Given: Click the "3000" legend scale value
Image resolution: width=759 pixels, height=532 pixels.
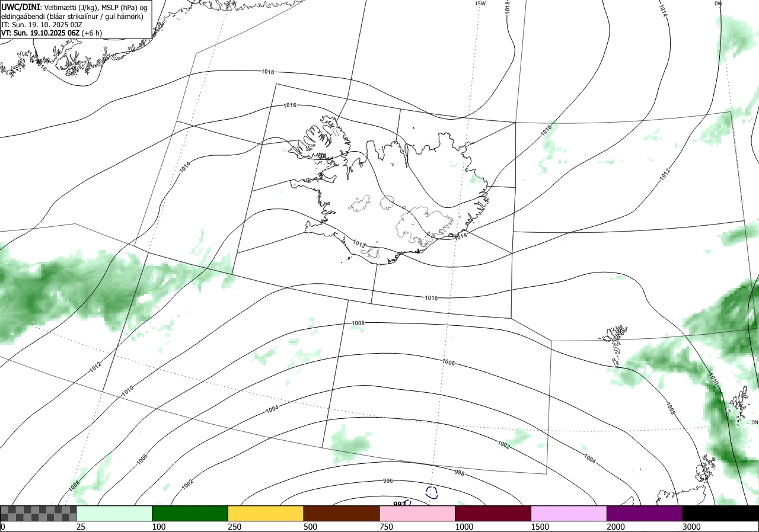Looking at the screenshot, I should coord(691,527).
